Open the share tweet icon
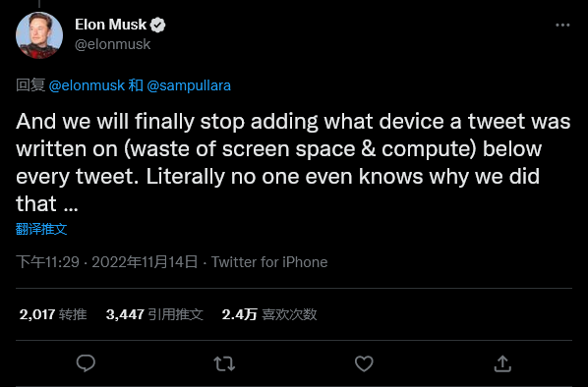The image size is (588, 387). coord(502,363)
